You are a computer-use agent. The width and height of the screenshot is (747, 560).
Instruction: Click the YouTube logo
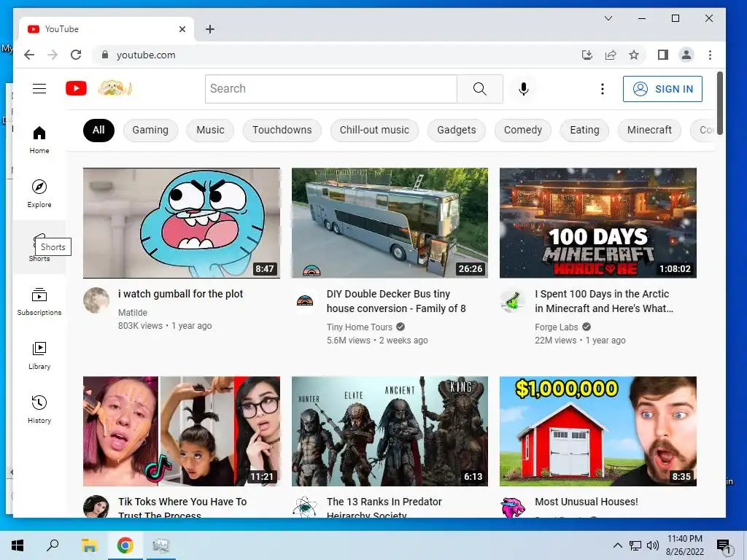[x=76, y=88]
